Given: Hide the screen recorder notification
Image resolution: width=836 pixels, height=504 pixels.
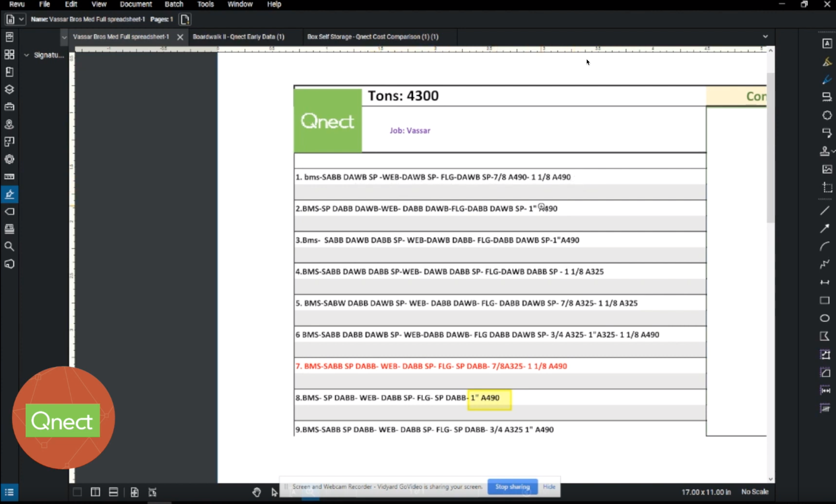Looking at the screenshot, I should 549,487.
